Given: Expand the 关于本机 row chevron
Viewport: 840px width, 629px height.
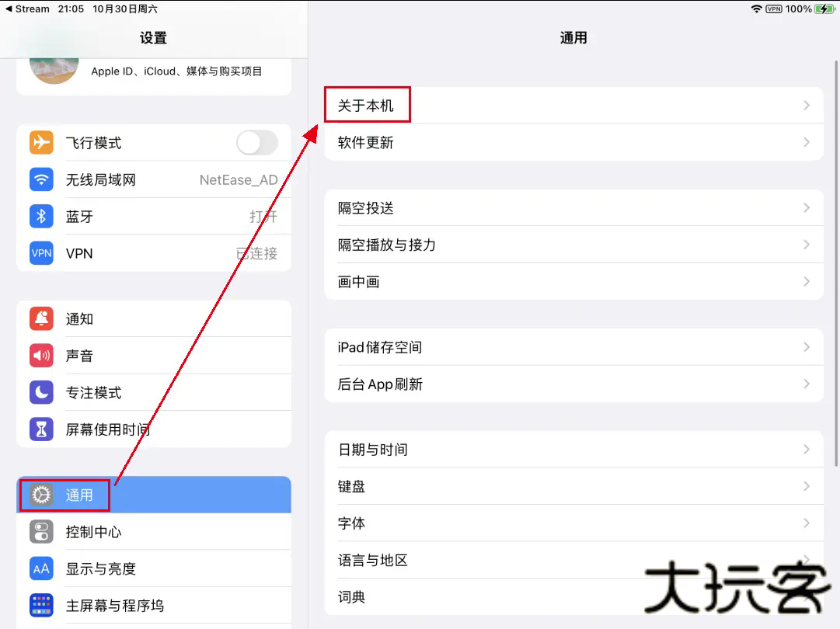Looking at the screenshot, I should (x=808, y=105).
